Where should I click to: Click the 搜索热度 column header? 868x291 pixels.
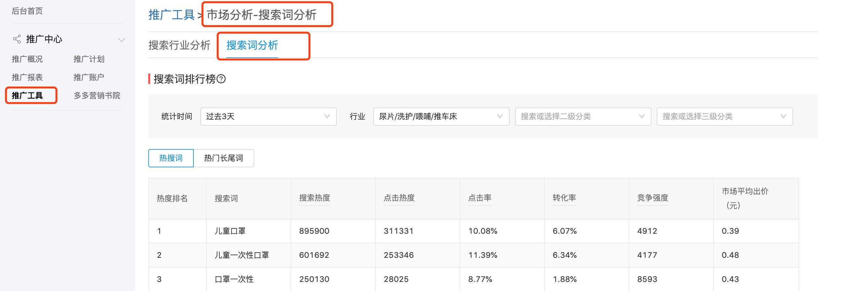[314, 198]
